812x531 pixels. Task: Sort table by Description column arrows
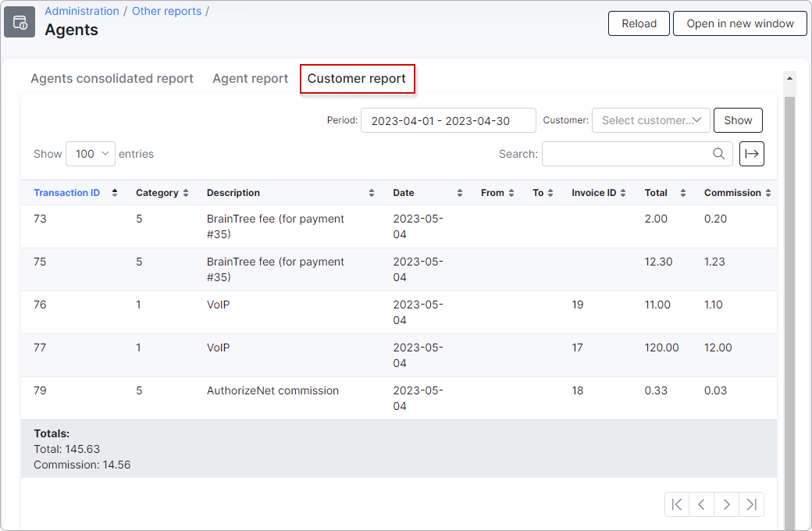372,193
